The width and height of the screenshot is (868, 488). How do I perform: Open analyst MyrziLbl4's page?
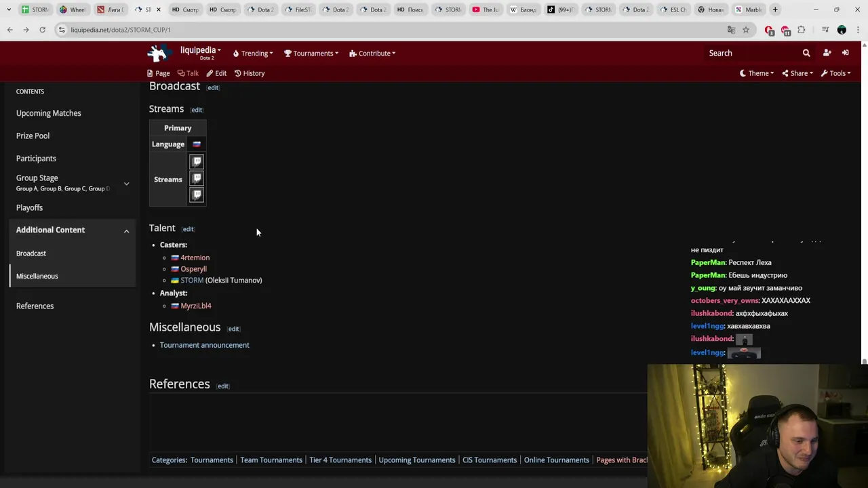click(x=196, y=306)
